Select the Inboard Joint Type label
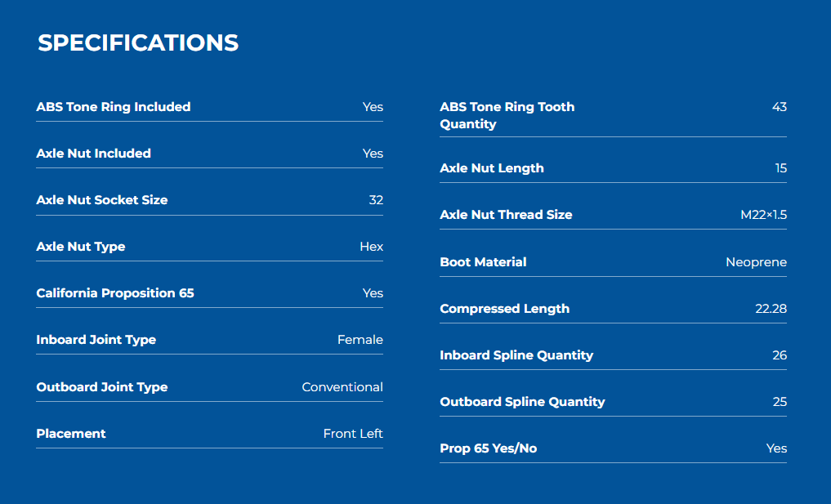 pos(96,340)
